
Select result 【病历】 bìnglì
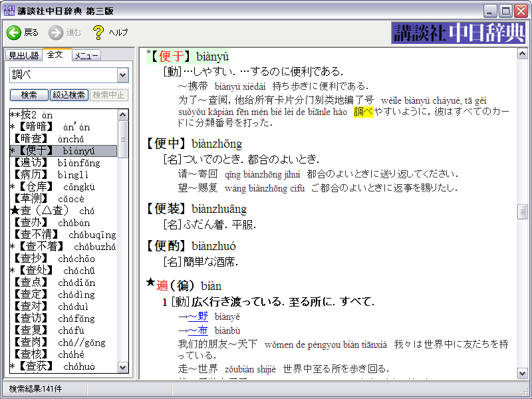tap(63, 175)
